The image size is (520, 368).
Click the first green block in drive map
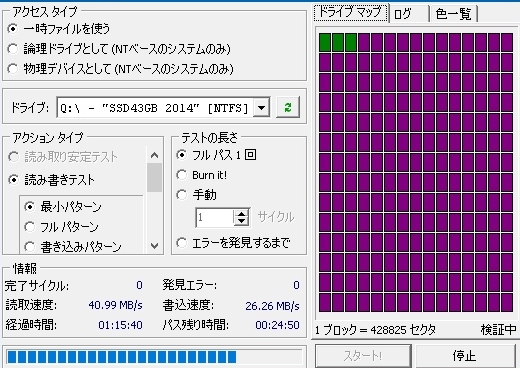point(325,42)
